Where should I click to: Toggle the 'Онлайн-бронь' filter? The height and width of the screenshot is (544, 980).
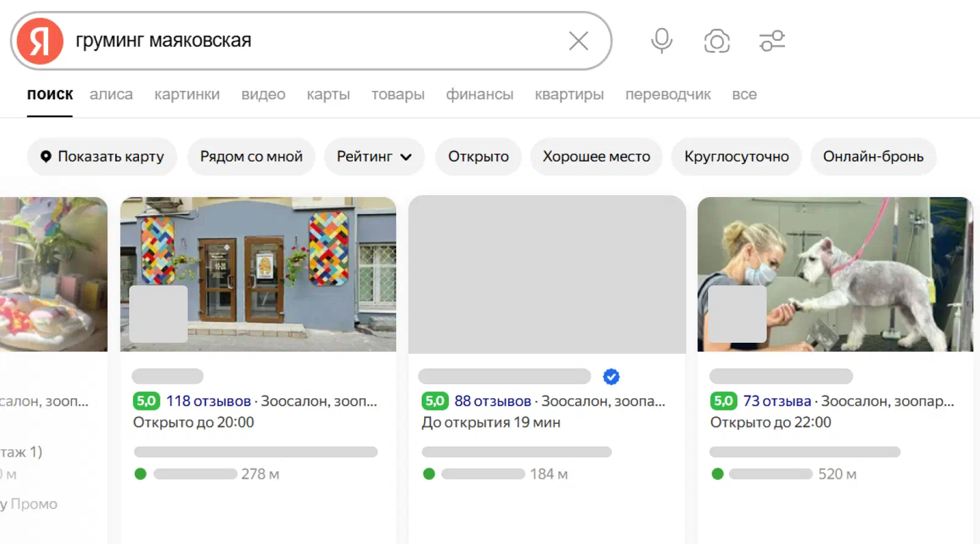(873, 157)
